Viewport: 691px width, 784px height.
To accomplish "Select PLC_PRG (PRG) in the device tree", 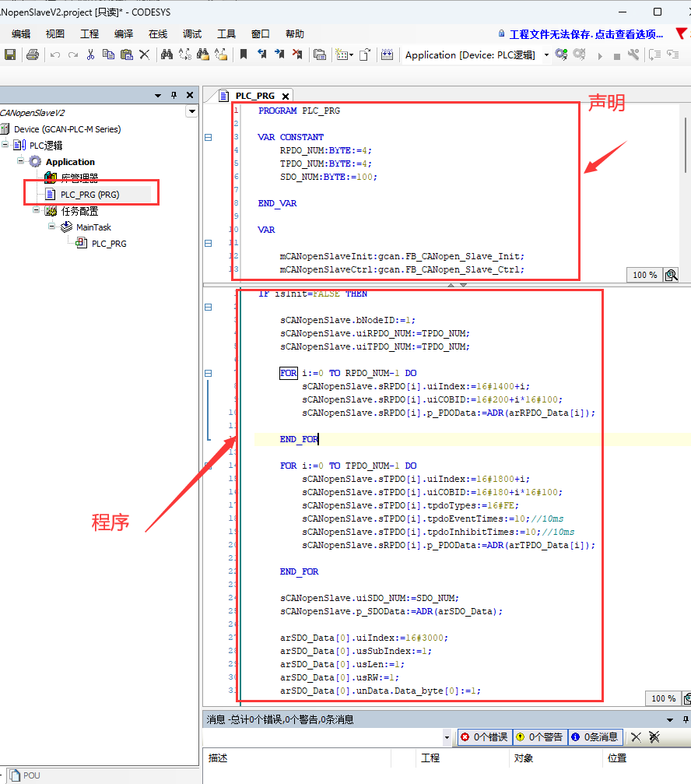I will coord(89,194).
